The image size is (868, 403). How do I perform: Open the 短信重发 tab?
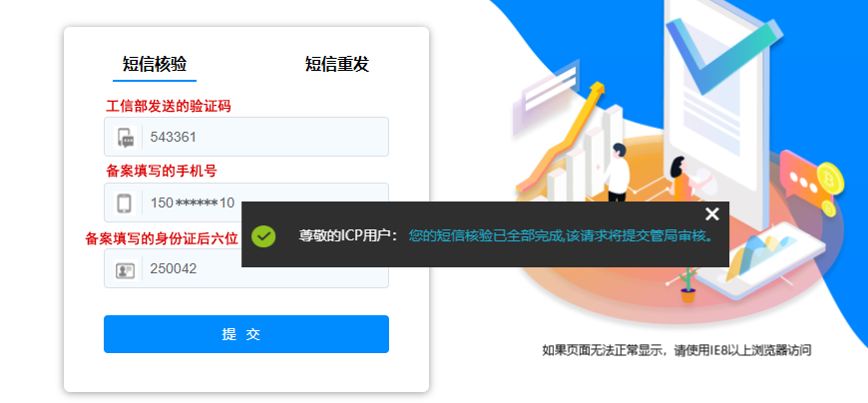click(x=336, y=64)
